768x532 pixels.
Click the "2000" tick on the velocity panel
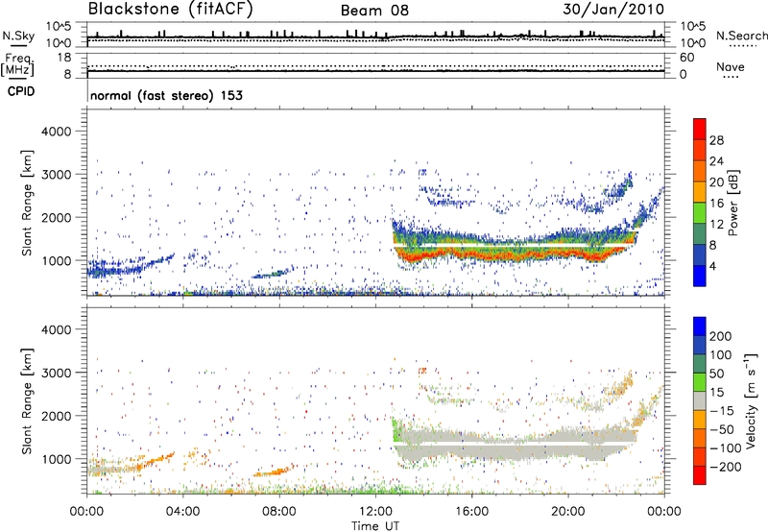[56, 416]
